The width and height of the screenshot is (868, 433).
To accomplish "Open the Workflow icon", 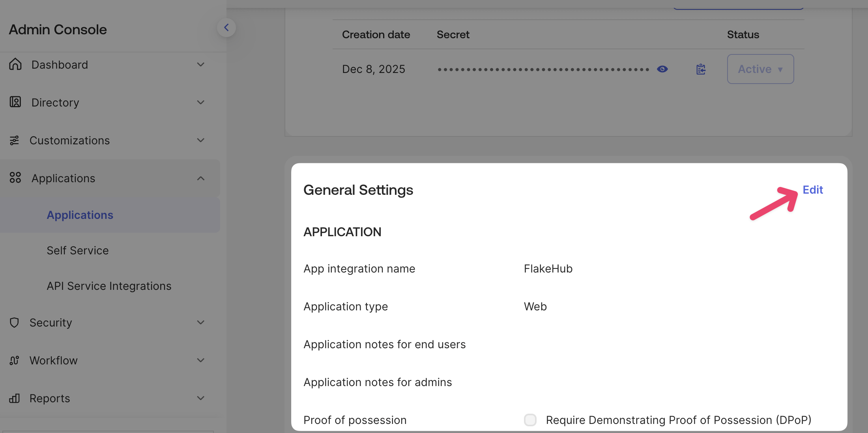I will [15, 360].
